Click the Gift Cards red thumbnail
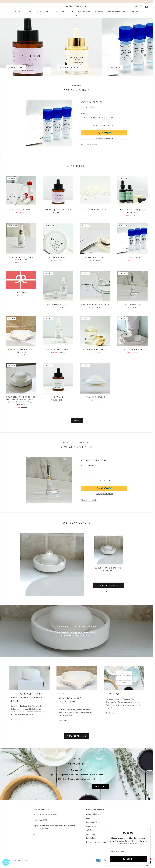This screenshot has width=155, height=868. (21, 280)
